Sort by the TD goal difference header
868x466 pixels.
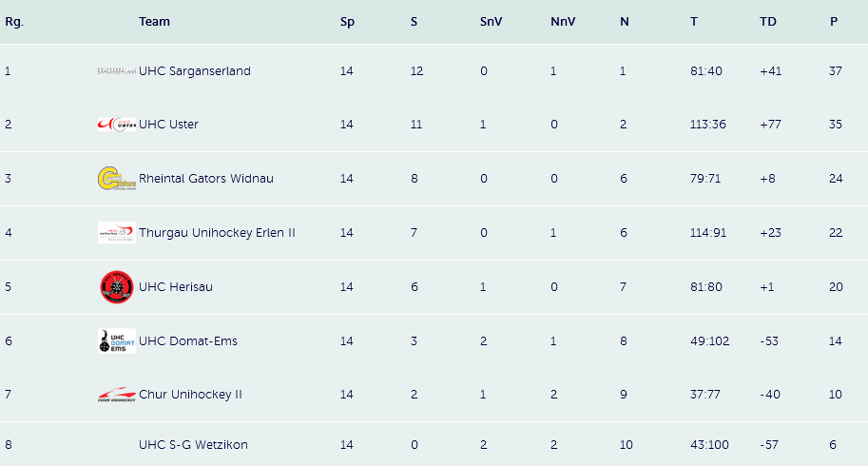(x=768, y=22)
